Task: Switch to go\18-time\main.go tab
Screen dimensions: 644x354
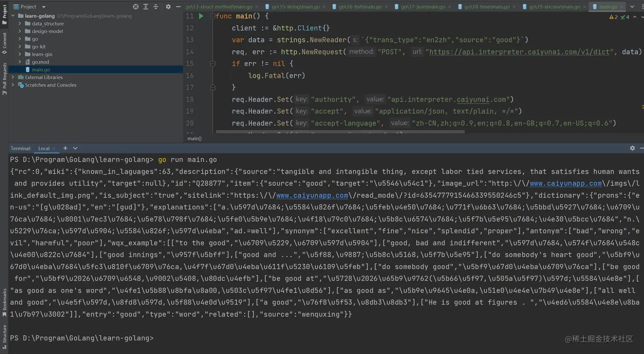Action: [487, 7]
